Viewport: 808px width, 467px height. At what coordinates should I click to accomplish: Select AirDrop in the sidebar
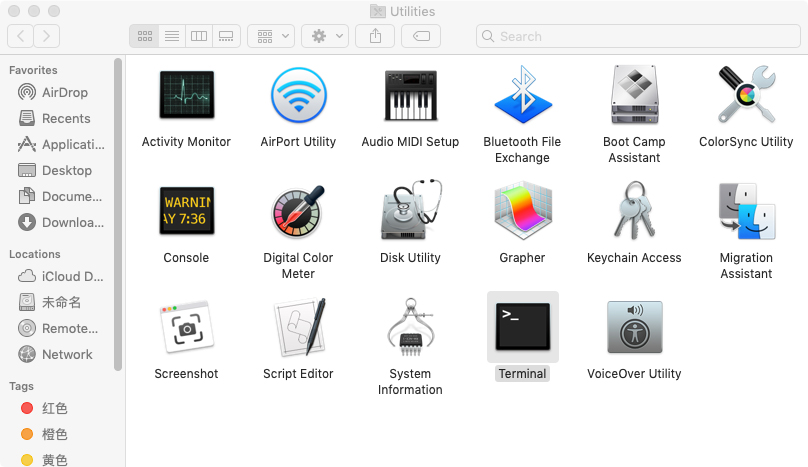point(64,92)
